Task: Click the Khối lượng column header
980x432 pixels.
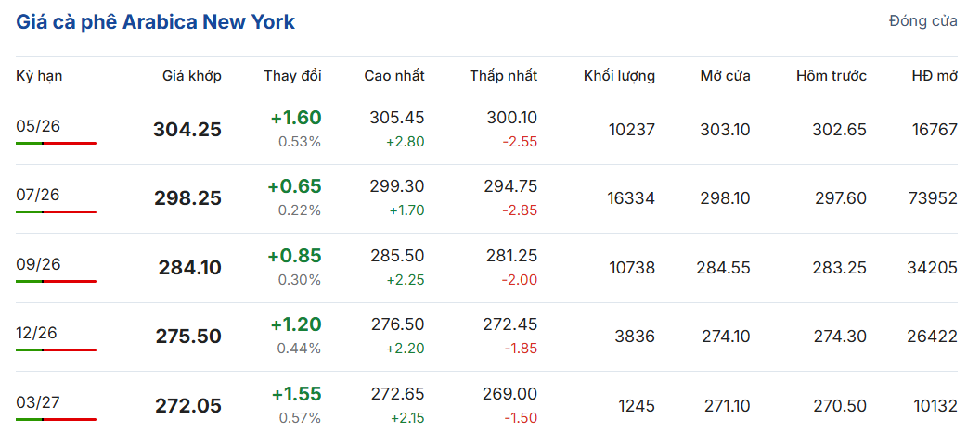Action: pyautogui.click(x=619, y=76)
